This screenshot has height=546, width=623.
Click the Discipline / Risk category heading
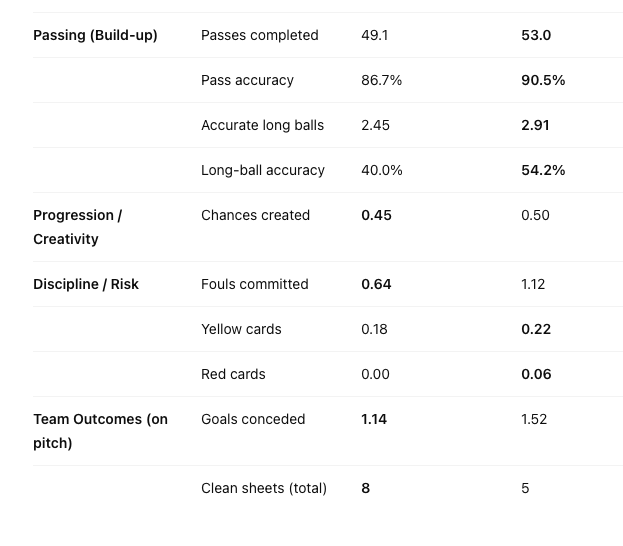click(86, 284)
